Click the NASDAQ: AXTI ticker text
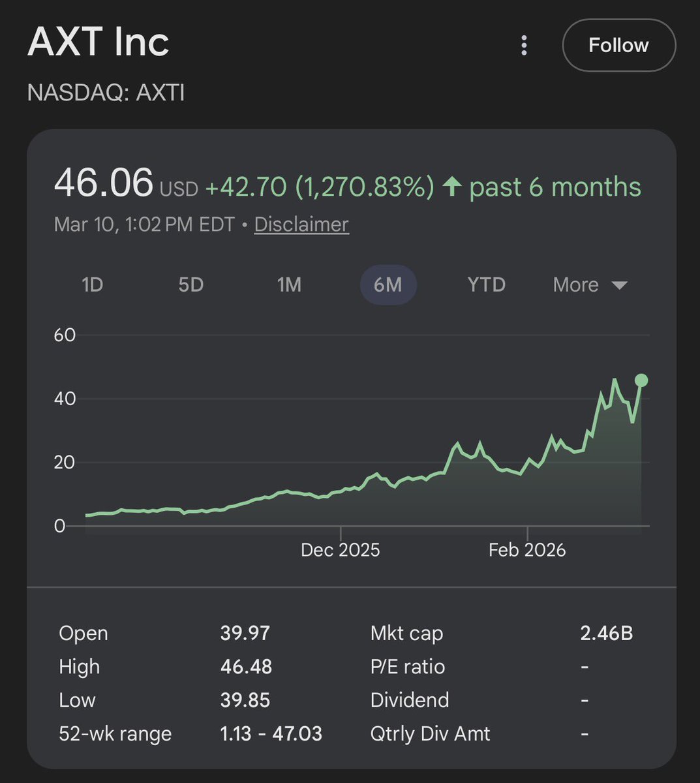The image size is (700, 783). [x=106, y=93]
